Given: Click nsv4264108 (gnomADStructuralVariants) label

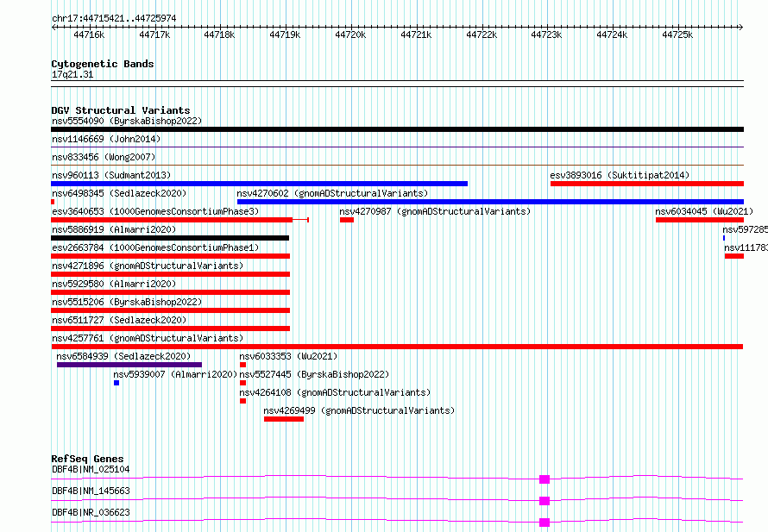Looking at the screenshot, I should coord(335,392).
